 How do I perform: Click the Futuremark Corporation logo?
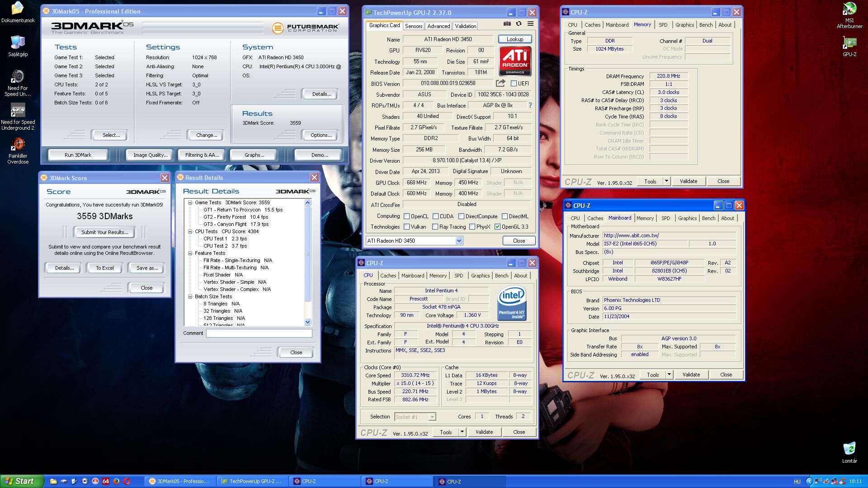pyautogui.click(x=305, y=28)
